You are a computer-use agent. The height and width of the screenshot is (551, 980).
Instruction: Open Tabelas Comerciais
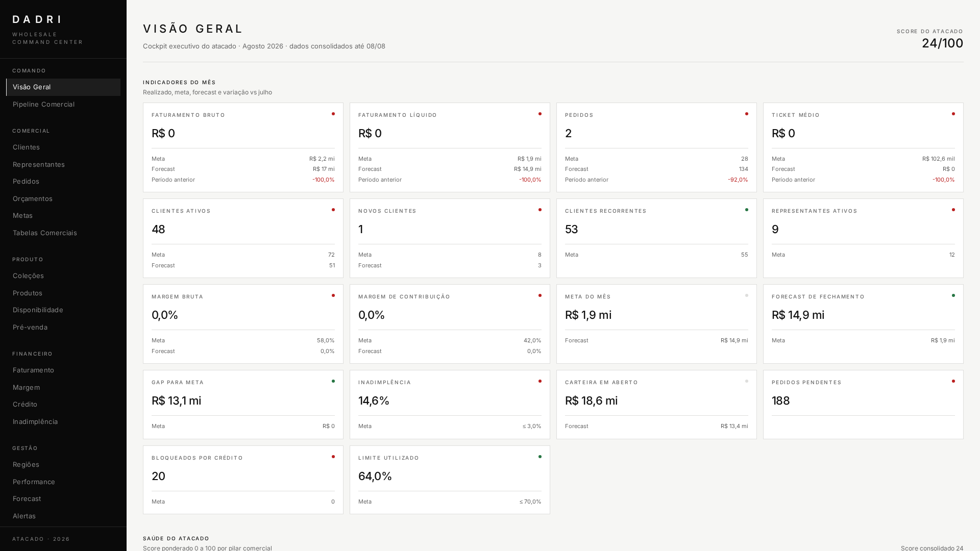click(63, 233)
